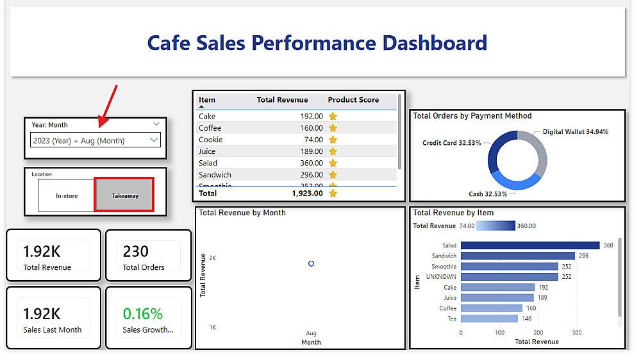This screenshot has height=364, width=641.
Task: Click the Sandwich bar in revenue chart
Action: pos(518,256)
